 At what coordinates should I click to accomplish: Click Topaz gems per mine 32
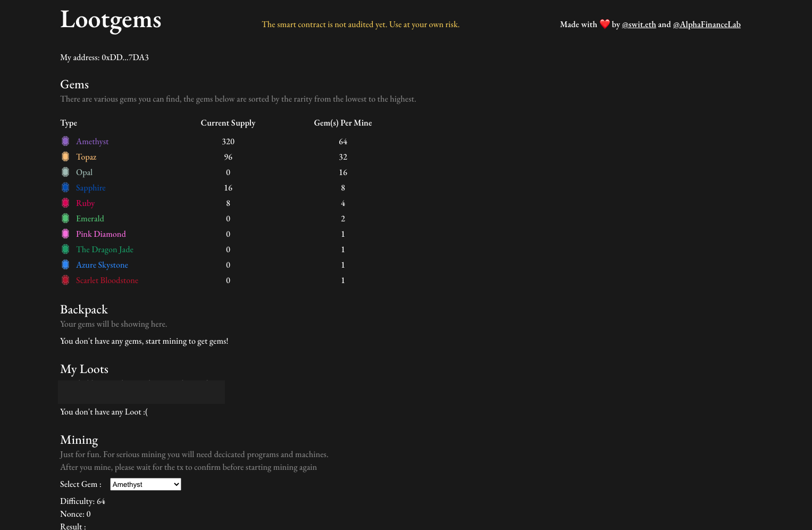click(343, 157)
